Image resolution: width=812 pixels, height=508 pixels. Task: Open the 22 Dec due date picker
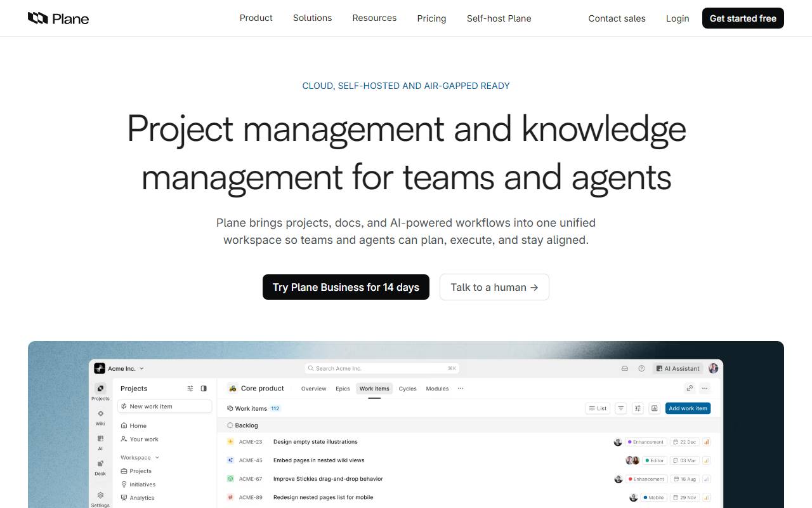tap(684, 442)
